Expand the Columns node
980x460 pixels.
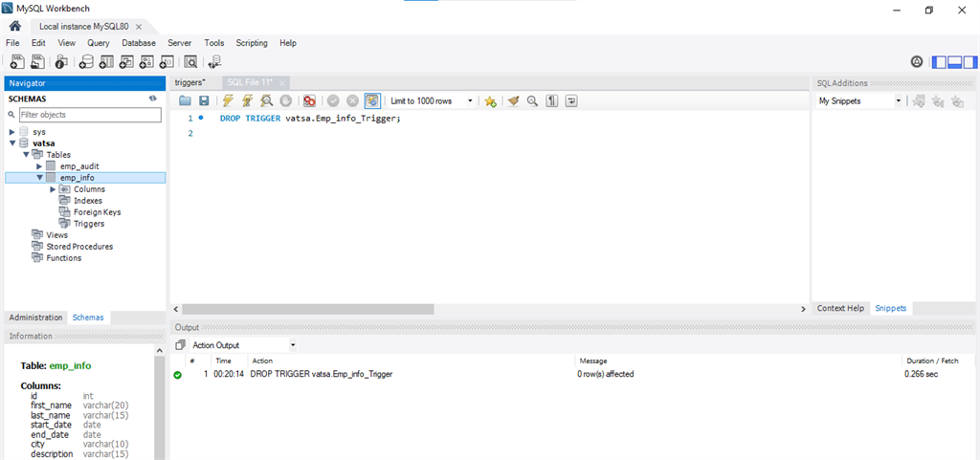point(54,189)
